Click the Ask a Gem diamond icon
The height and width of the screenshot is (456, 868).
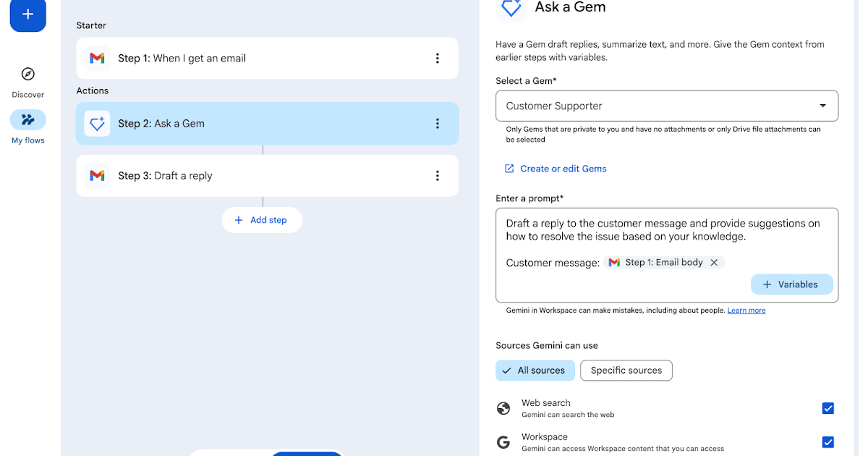(x=97, y=124)
